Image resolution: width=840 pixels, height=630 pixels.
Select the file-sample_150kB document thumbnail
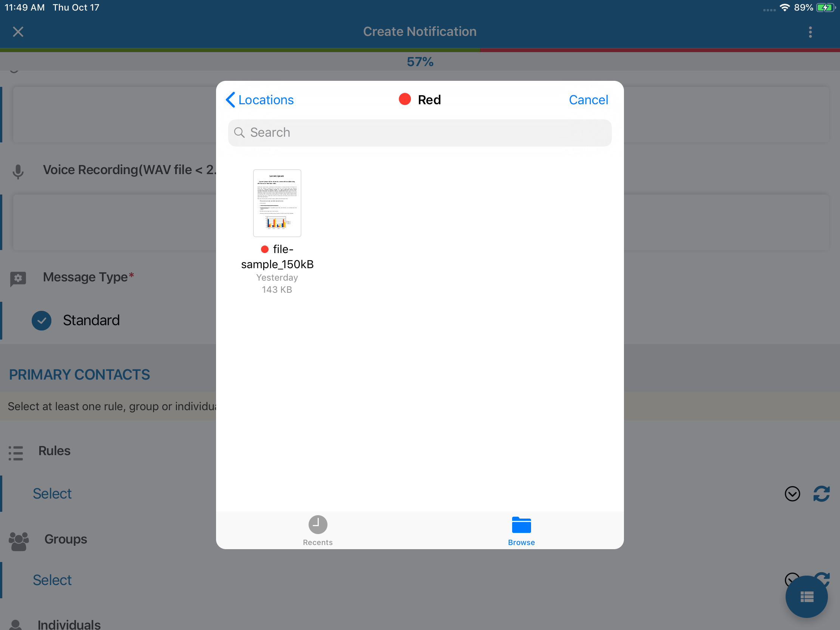pyautogui.click(x=277, y=203)
